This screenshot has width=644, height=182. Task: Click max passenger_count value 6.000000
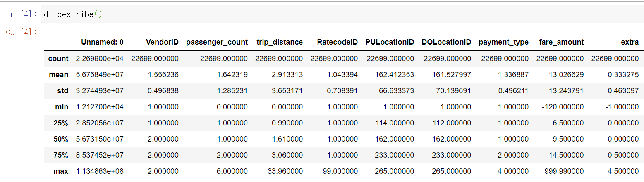(x=233, y=171)
